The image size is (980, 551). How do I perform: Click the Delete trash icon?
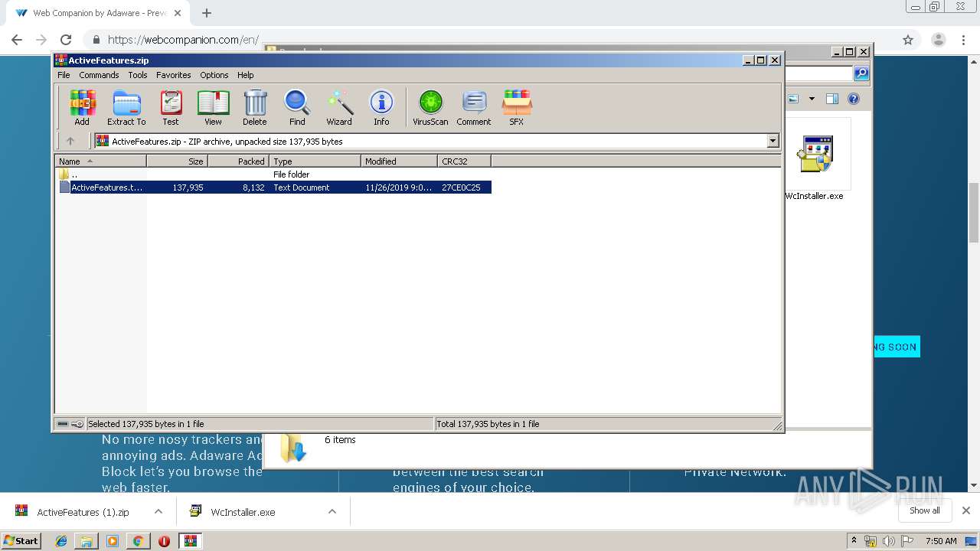pyautogui.click(x=255, y=107)
